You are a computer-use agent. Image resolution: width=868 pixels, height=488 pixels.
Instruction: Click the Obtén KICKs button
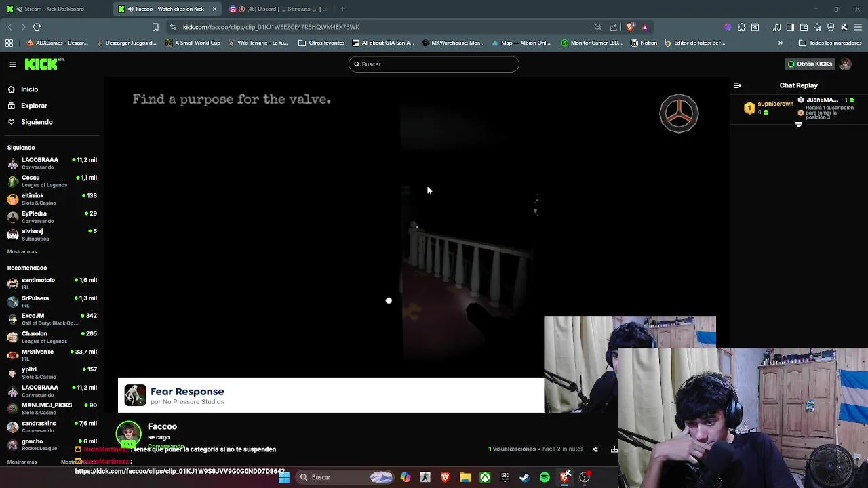(810, 64)
